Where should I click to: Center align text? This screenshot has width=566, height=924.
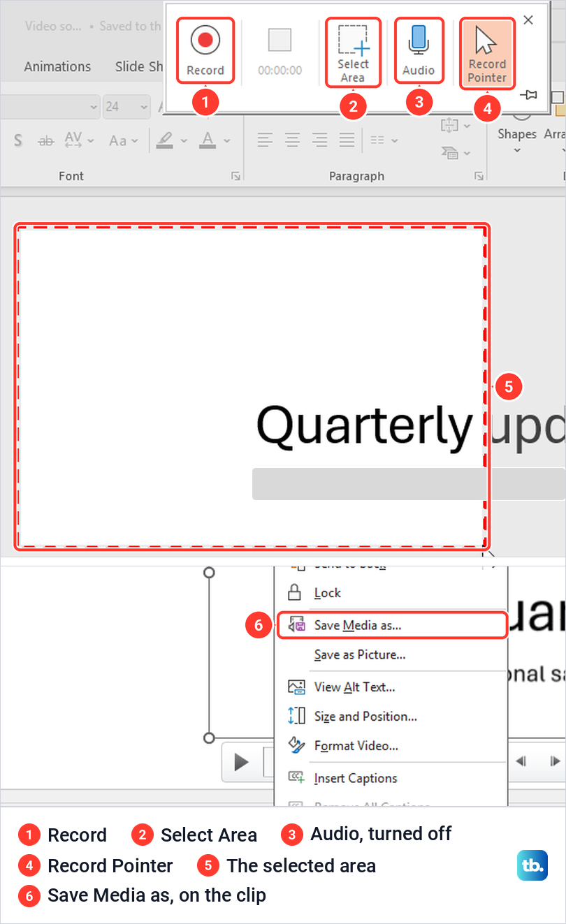292,140
